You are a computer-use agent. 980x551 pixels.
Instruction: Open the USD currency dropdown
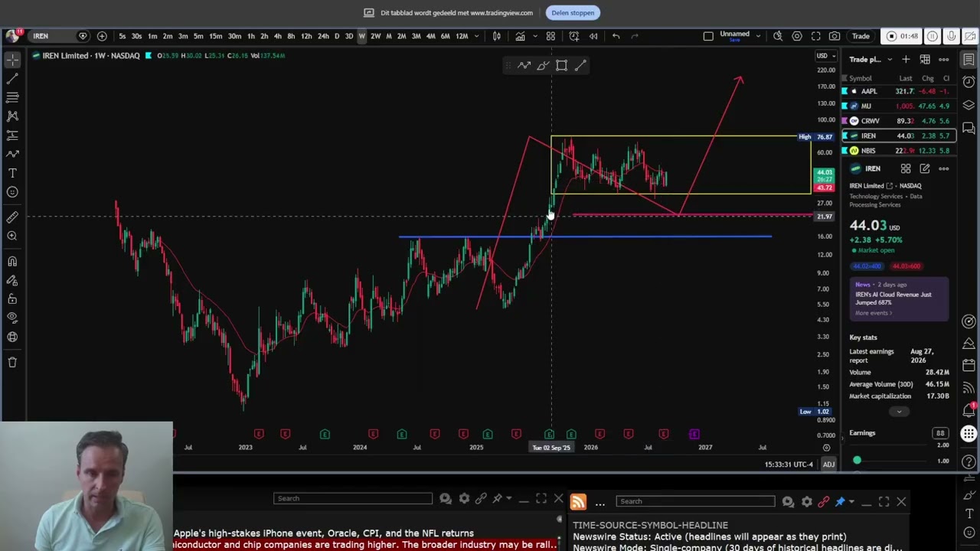click(825, 56)
